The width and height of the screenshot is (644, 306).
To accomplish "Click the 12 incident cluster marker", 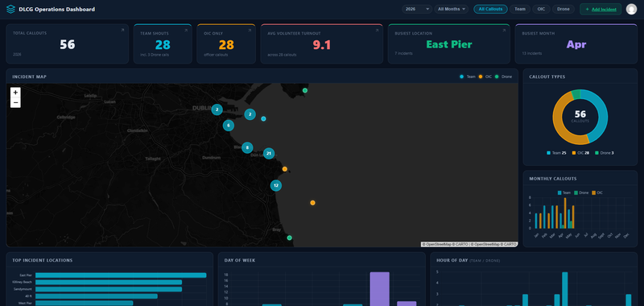I will point(276,186).
